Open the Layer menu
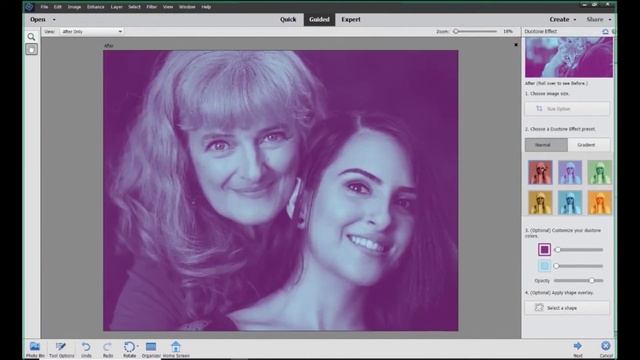 tap(117, 7)
